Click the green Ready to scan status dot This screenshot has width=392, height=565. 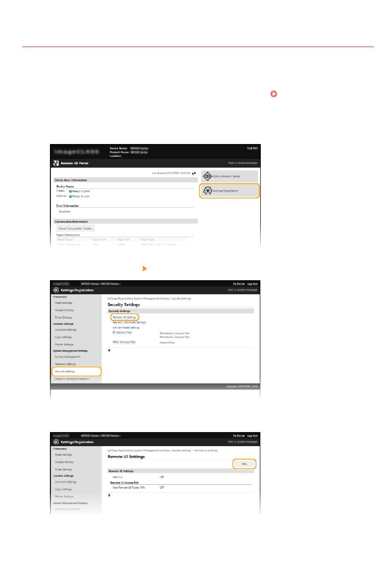(x=71, y=196)
